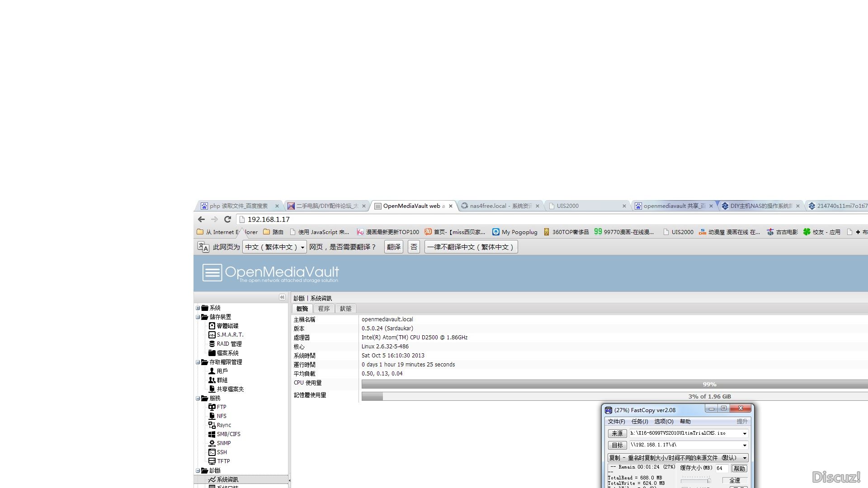
Task: Click the translate bar language icon
Action: click(203, 247)
